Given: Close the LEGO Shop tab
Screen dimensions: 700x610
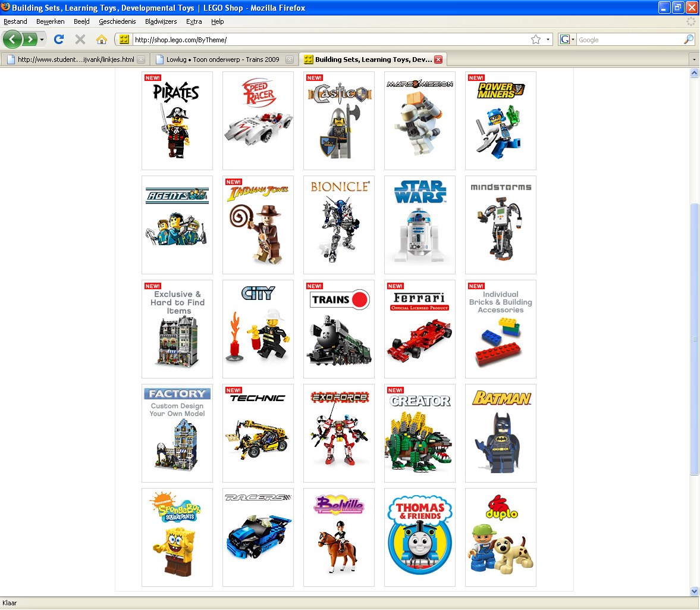Looking at the screenshot, I should click(438, 60).
